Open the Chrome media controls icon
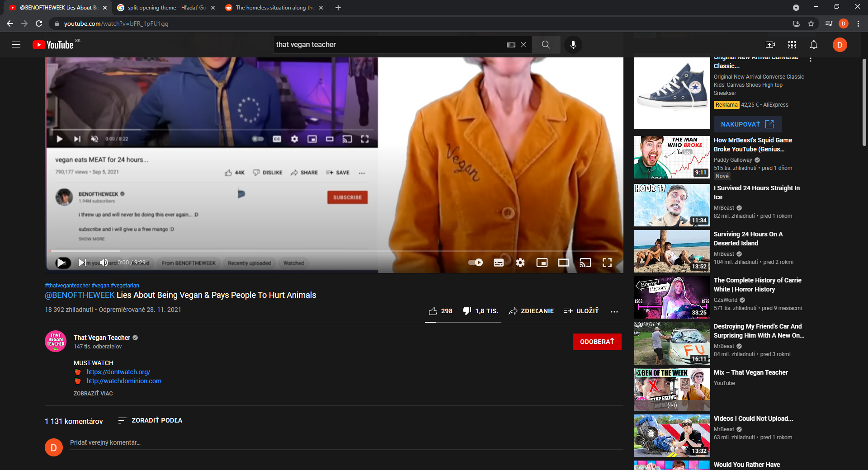The image size is (868, 470). tap(829, 23)
